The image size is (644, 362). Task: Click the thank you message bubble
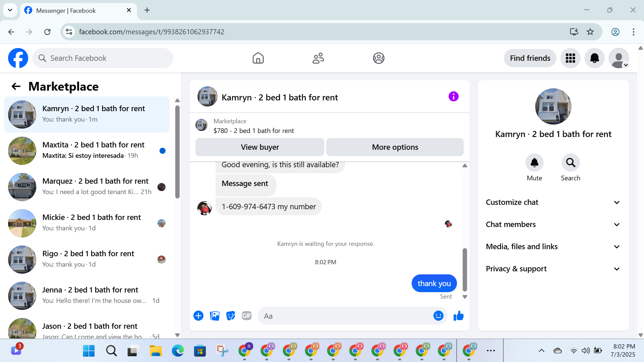click(434, 283)
